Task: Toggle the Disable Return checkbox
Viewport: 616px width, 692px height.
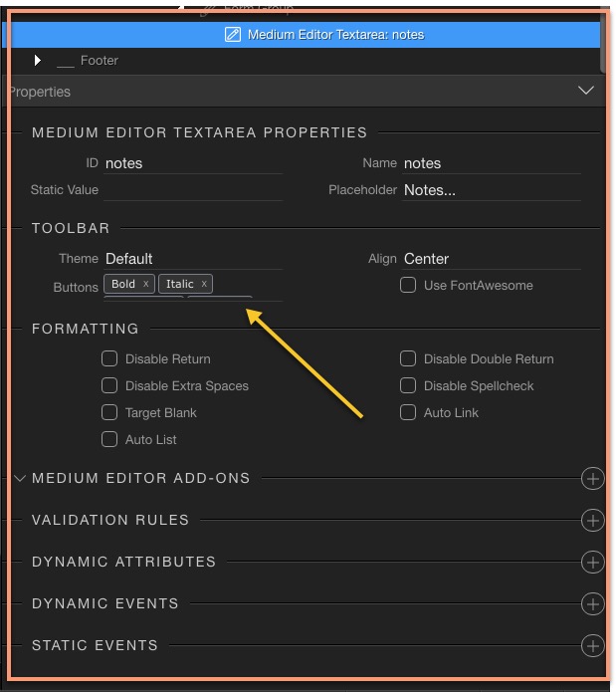Action: point(109,359)
